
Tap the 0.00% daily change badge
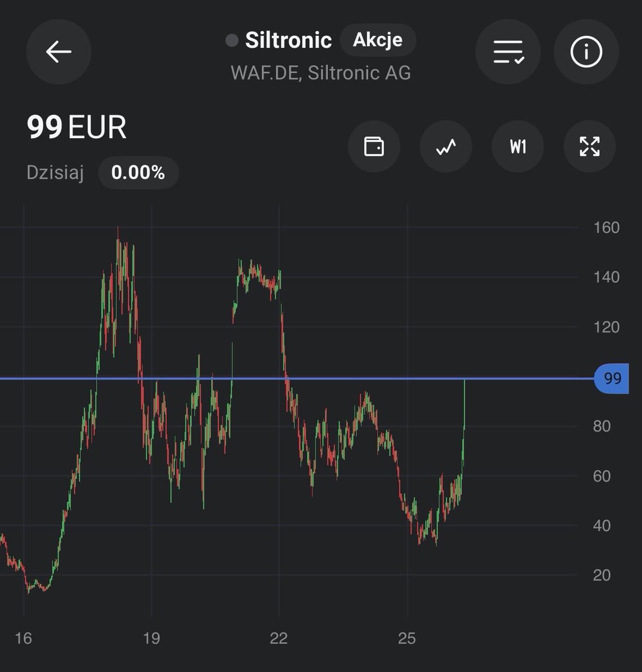[x=138, y=172]
